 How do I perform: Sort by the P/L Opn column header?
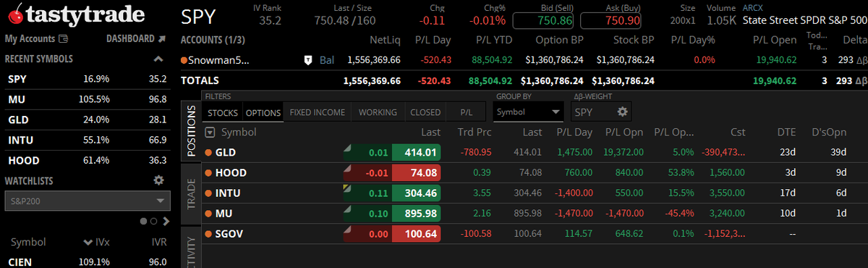[x=624, y=132]
